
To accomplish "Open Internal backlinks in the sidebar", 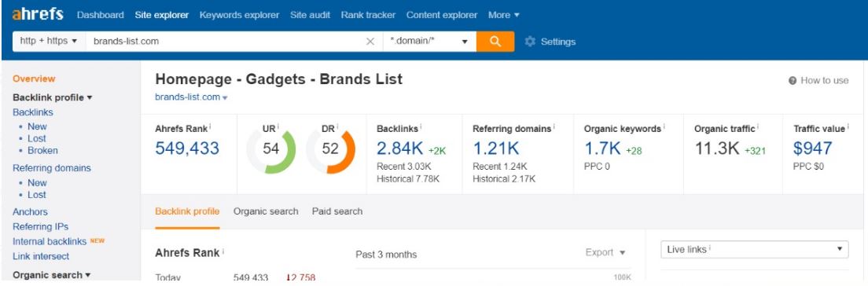I will (x=50, y=242).
